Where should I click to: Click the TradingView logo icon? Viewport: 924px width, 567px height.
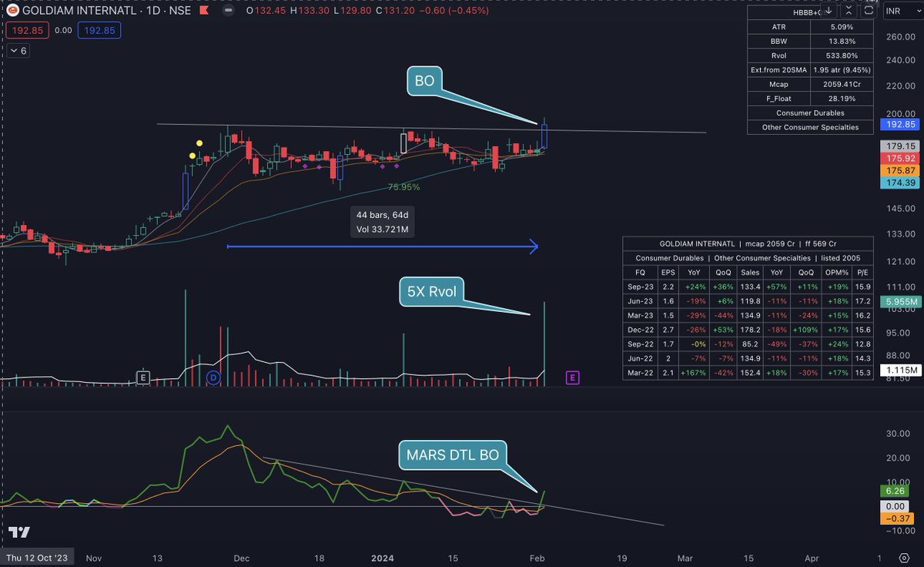click(19, 532)
